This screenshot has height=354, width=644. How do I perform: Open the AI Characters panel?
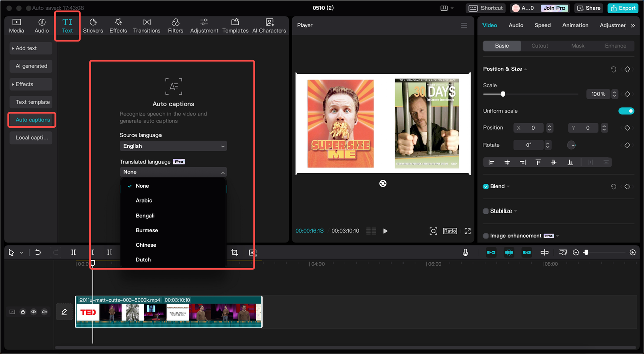pyautogui.click(x=269, y=26)
